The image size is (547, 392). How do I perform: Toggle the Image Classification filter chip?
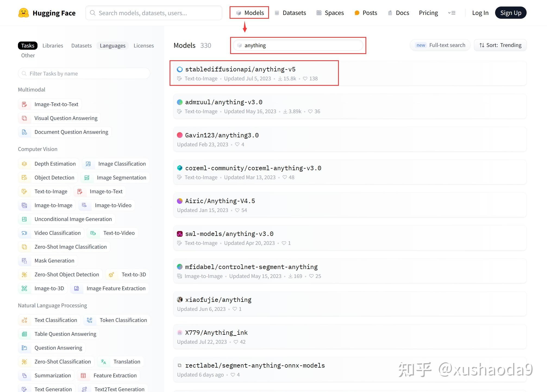(x=122, y=164)
